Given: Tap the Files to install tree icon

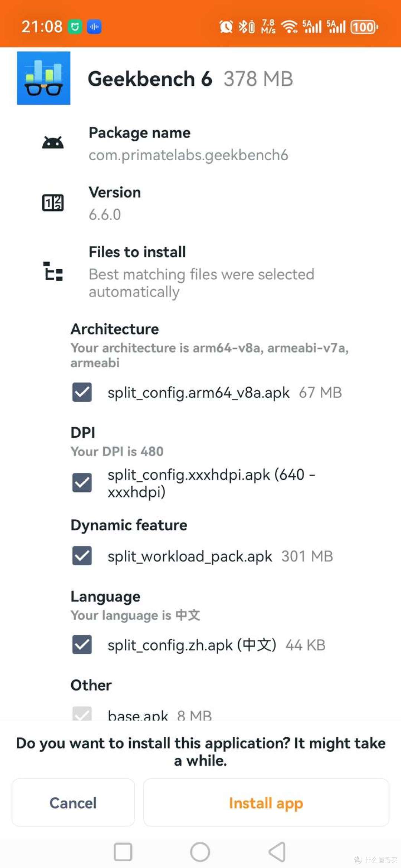Looking at the screenshot, I should pyautogui.click(x=53, y=271).
